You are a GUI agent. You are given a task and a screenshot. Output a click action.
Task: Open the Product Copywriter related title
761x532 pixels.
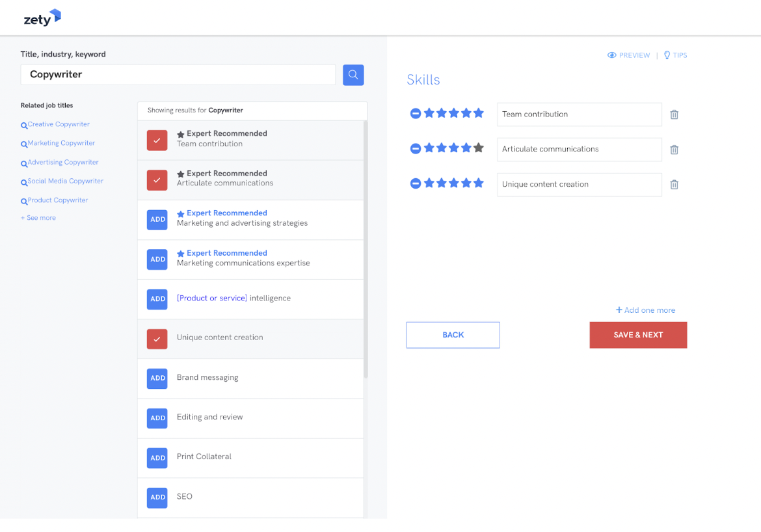point(58,200)
